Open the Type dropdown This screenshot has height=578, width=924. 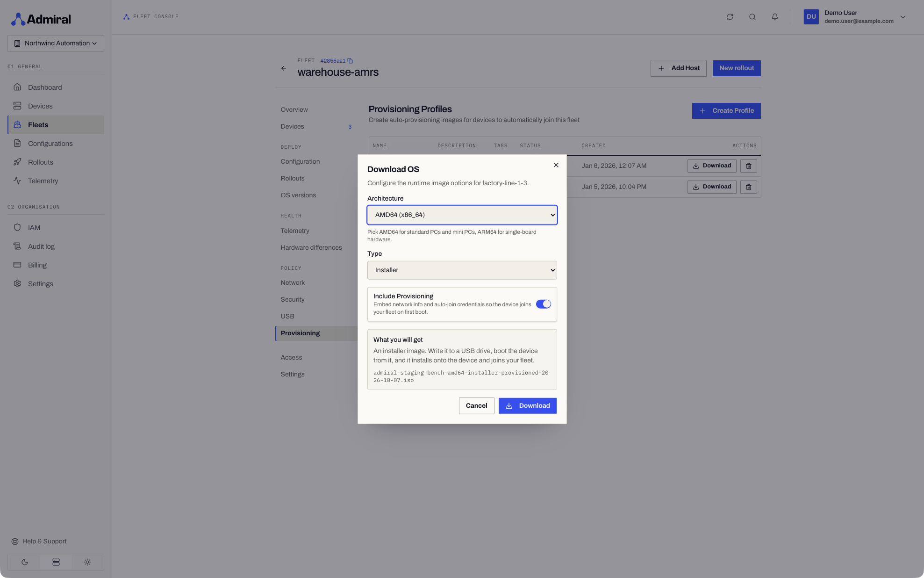[x=462, y=270]
